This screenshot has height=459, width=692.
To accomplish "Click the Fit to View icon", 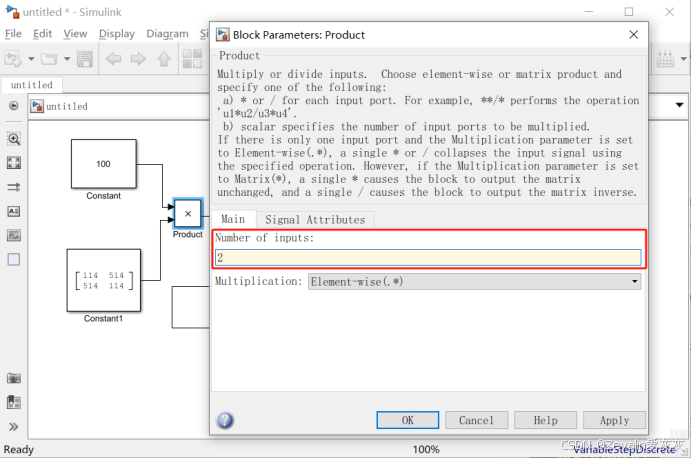I will [14, 163].
